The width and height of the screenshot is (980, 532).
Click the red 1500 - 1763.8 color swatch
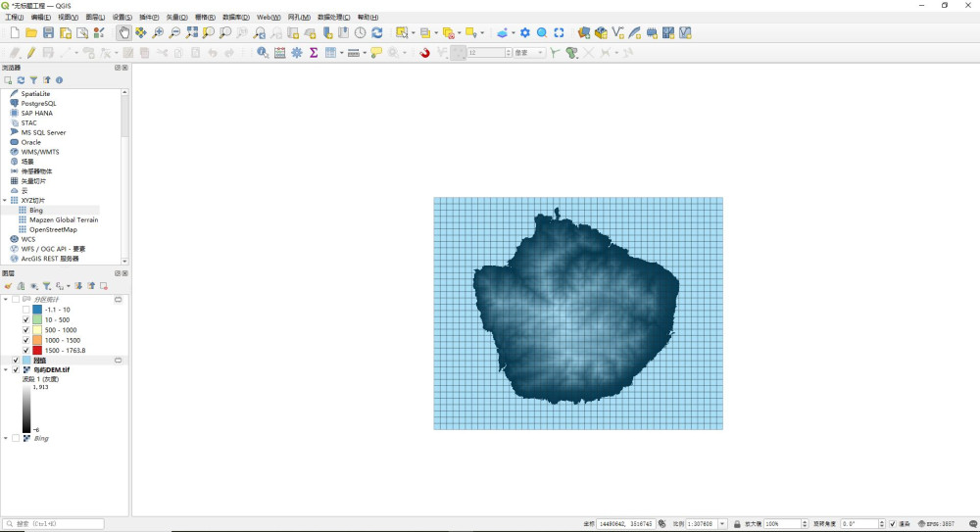coord(37,350)
